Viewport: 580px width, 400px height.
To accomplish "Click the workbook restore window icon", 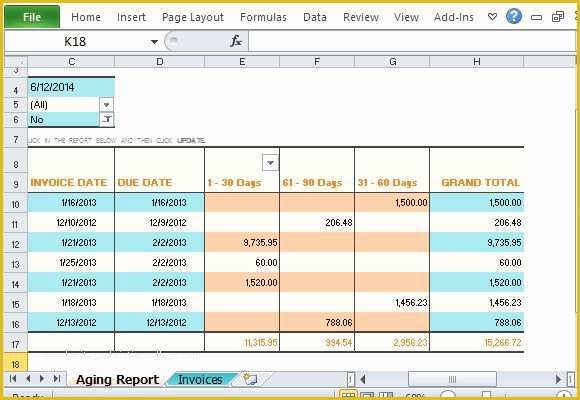I will 557,17.
